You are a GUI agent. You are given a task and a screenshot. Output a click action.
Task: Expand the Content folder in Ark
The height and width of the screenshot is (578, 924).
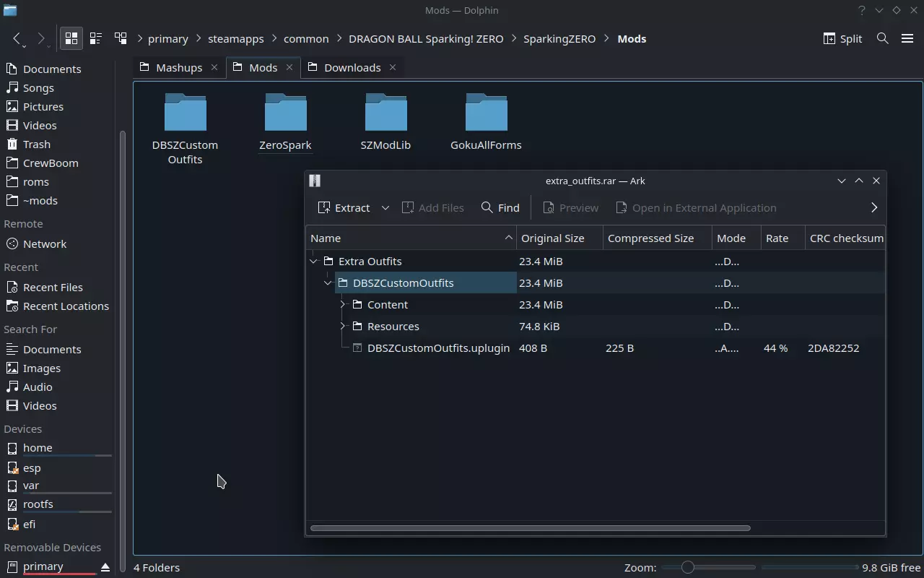342,304
